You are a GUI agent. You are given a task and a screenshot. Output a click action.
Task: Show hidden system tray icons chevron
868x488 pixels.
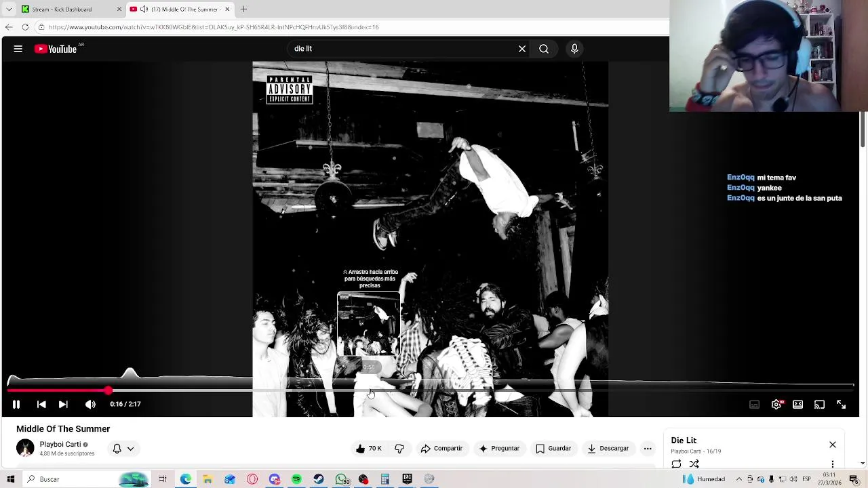point(739,479)
